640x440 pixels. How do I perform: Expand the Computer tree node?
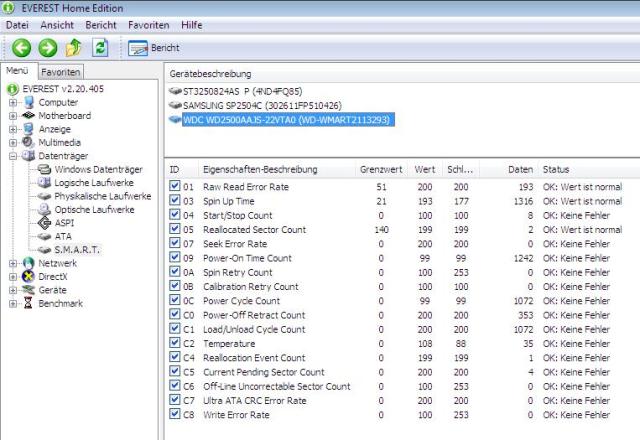(x=13, y=102)
